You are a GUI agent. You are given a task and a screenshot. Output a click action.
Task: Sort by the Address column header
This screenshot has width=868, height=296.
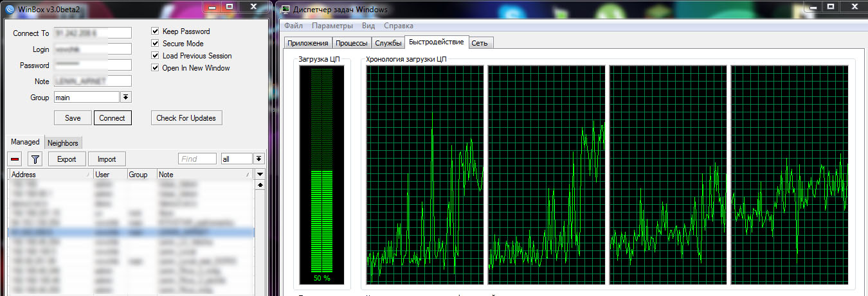50,175
